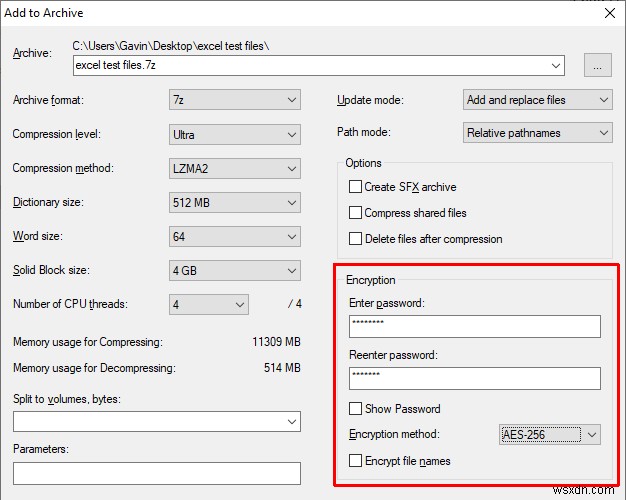The width and height of the screenshot is (626, 500).
Task: Click the Reenter password field
Action: click(475, 378)
